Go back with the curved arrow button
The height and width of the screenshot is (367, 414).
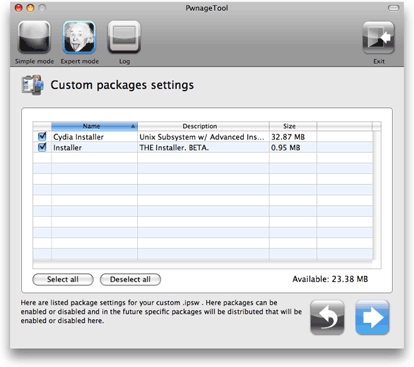pyautogui.click(x=327, y=317)
